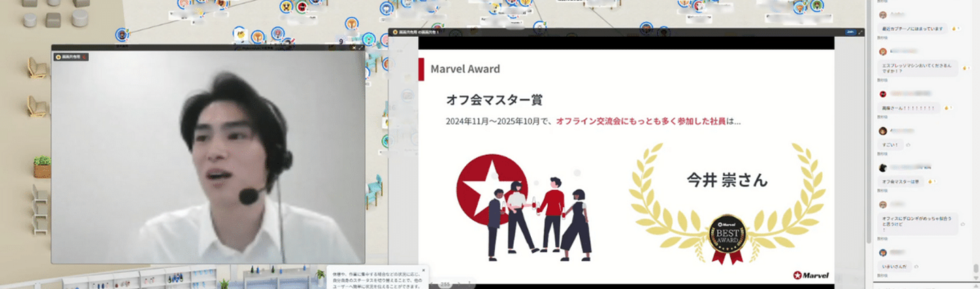The image size is (980, 289).
Task: Like the いまいさんだ chat message
Action: click(x=917, y=266)
